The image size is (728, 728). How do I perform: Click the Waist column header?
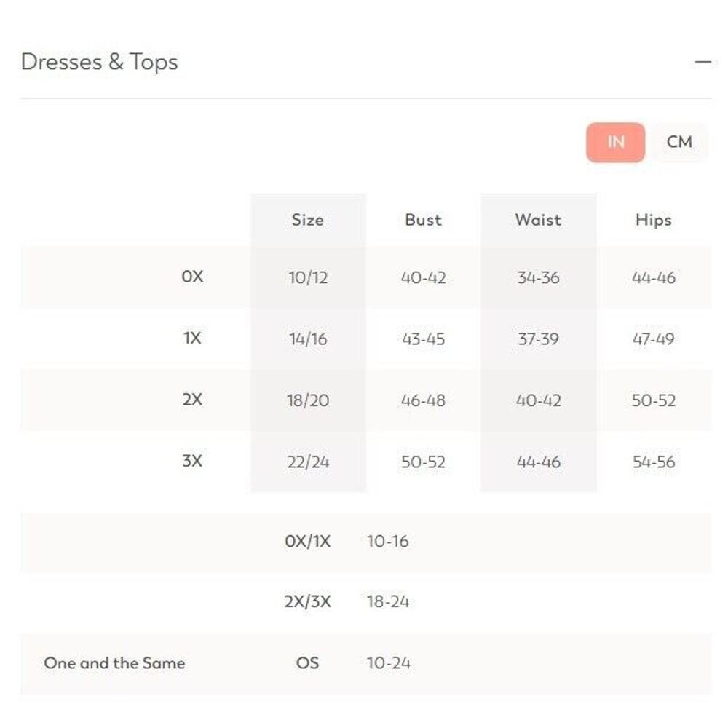click(x=538, y=220)
